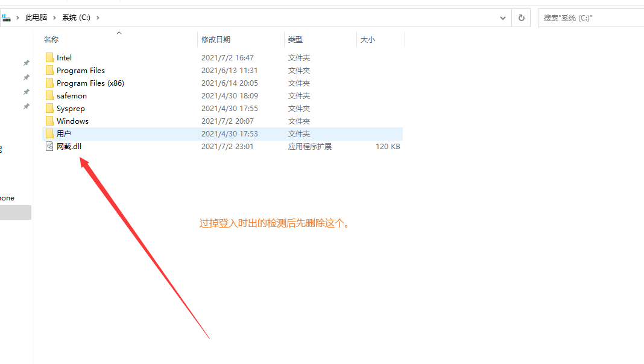Screen dimensions: 644x364
Task: Open the 用户 folder
Action: click(63, 133)
